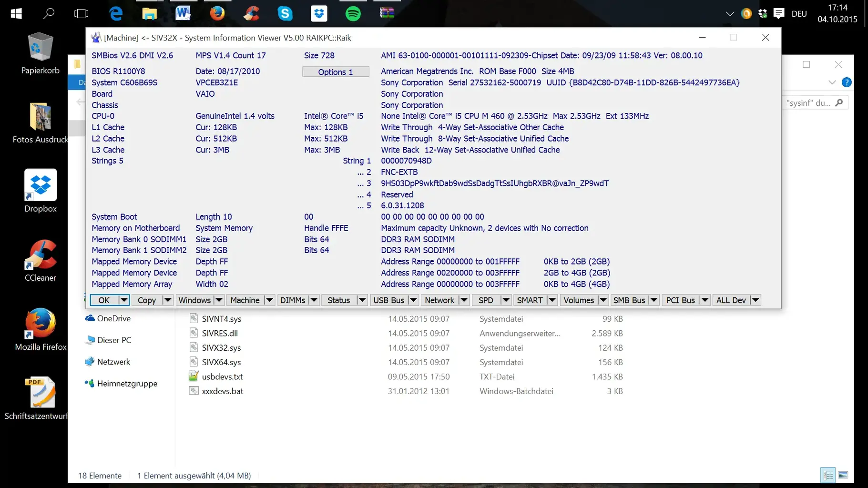This screenshot has width=868, height=488.
Task: Switch to SIV taskbar icon
Action: click(x=387, y=13)
